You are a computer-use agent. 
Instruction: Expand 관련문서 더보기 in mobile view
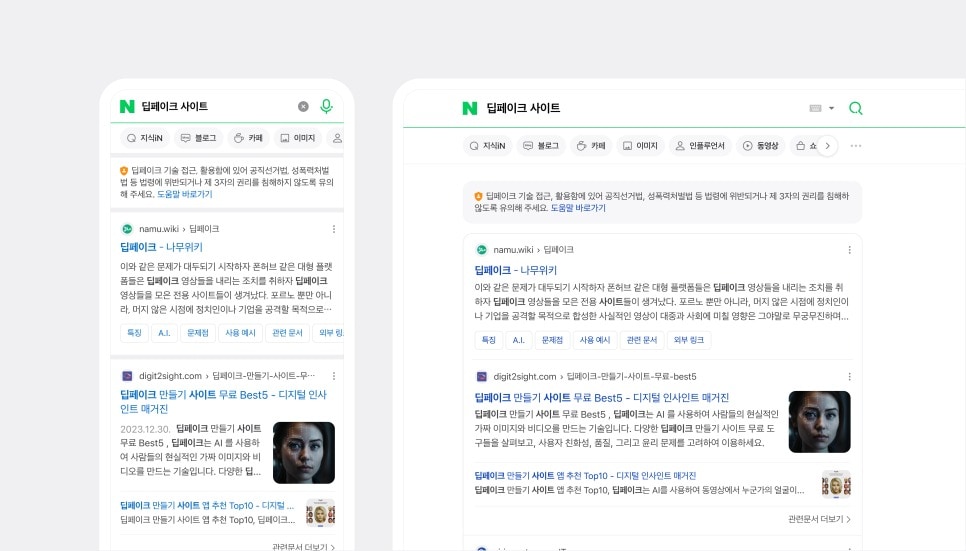tap(304, 547)
